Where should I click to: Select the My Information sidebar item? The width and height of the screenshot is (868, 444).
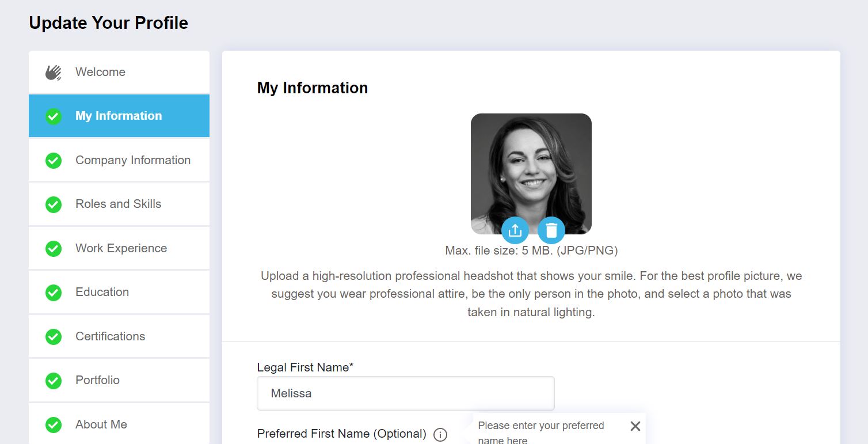118,115
